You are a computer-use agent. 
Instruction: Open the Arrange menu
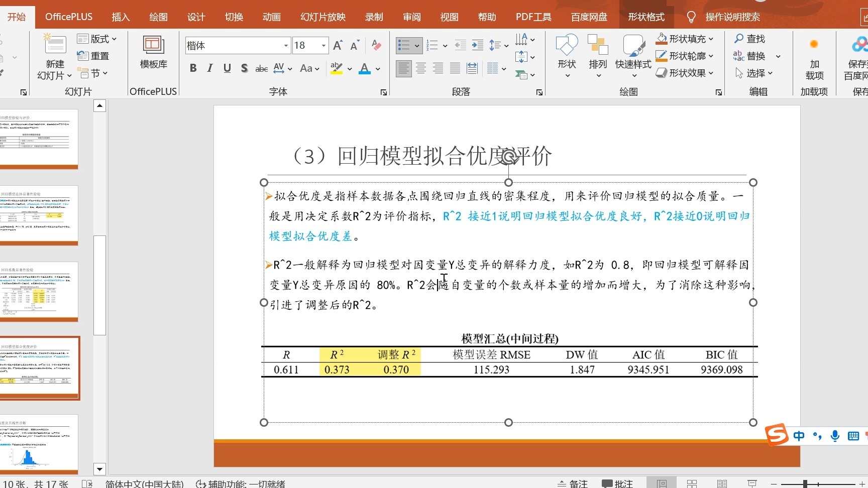[598, 56]
